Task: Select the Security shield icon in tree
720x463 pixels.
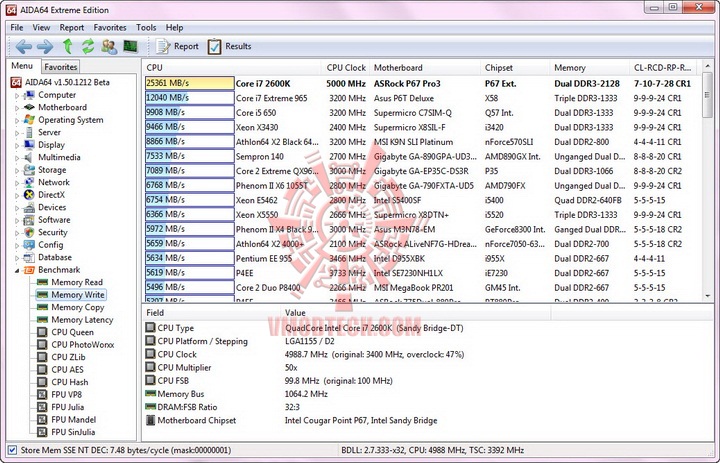Action: tap(29, 232)
